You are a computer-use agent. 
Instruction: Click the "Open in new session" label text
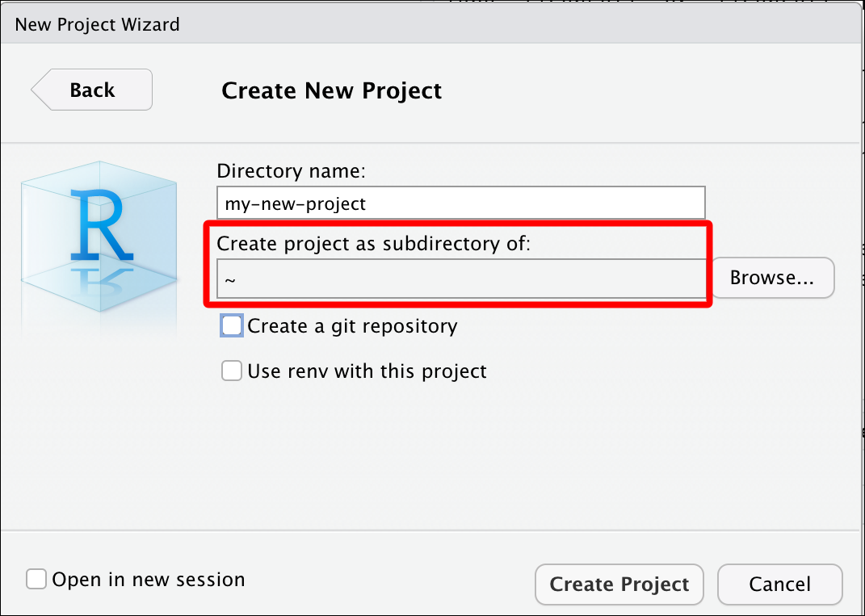[x=149, y=580]
